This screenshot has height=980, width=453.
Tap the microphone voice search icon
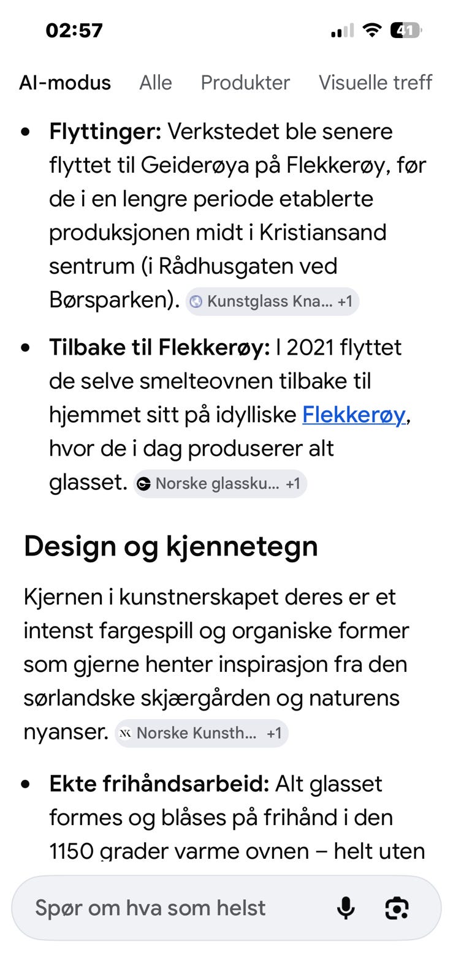pos(346,908)
